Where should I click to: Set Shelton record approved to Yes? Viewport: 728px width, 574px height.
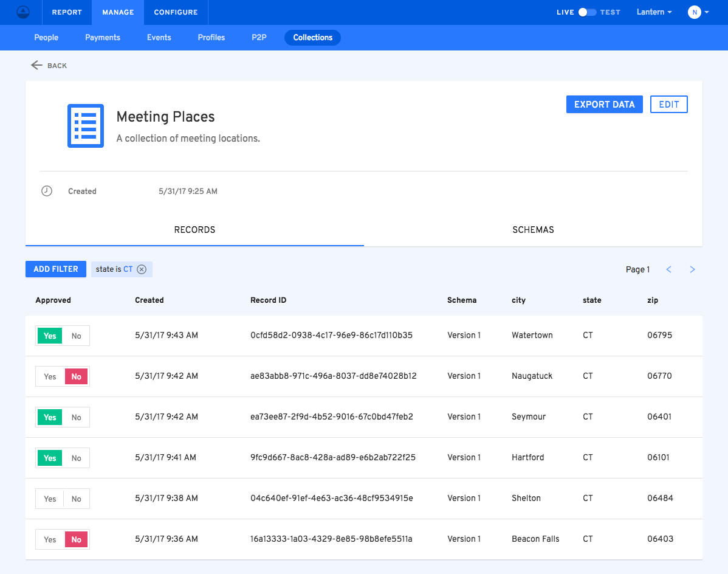click(50, 499)
